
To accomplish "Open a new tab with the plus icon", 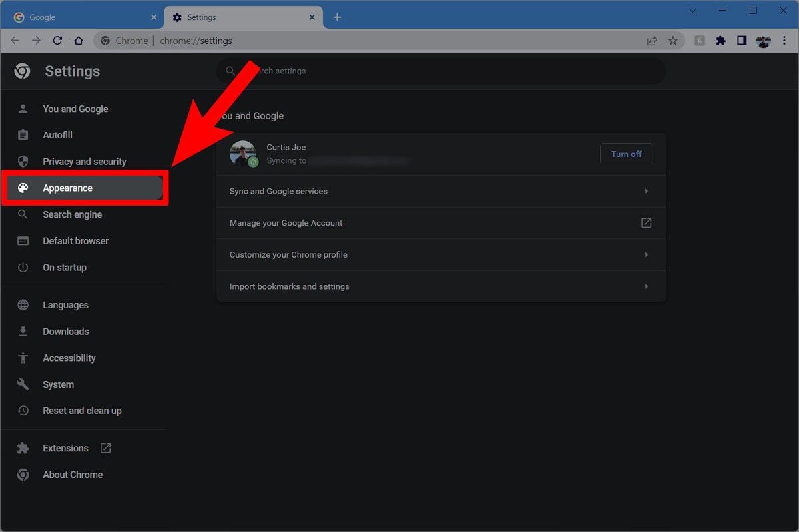I will pyautogui.click(x=337, y=17).
